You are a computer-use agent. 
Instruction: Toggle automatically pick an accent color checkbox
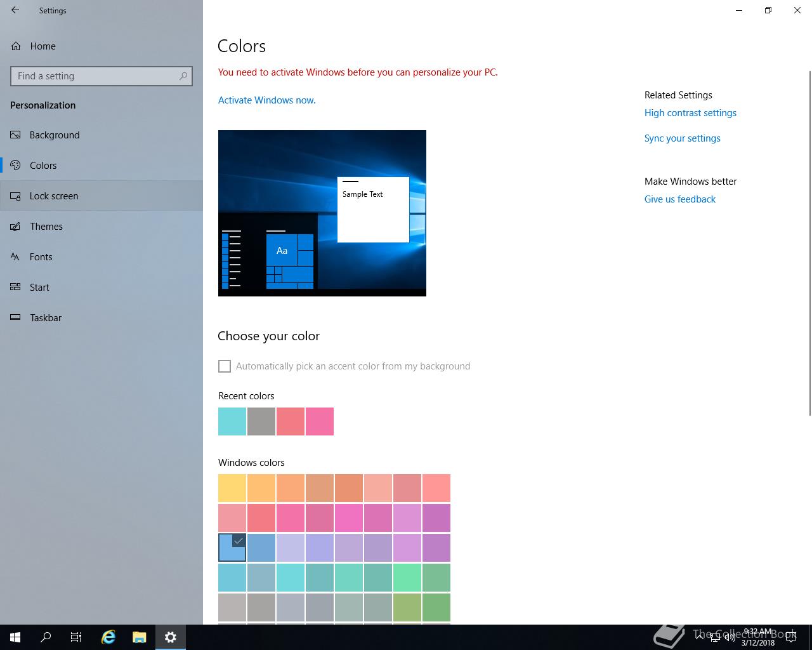(225, 366)
